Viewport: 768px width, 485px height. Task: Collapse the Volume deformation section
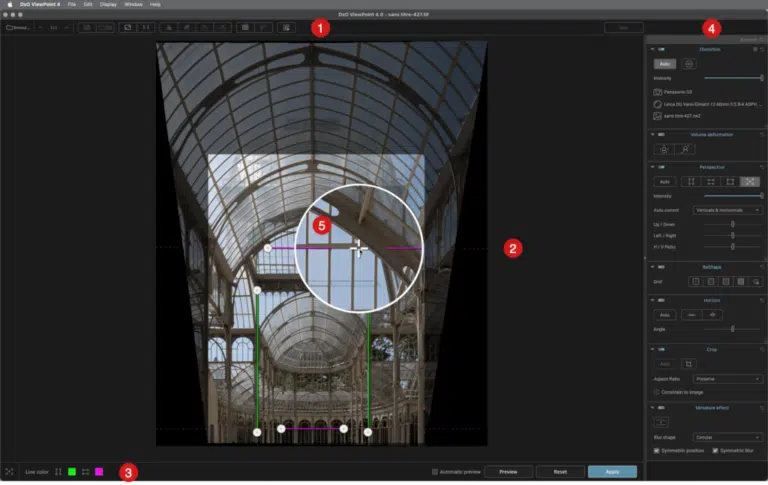(x=652, y=134)
